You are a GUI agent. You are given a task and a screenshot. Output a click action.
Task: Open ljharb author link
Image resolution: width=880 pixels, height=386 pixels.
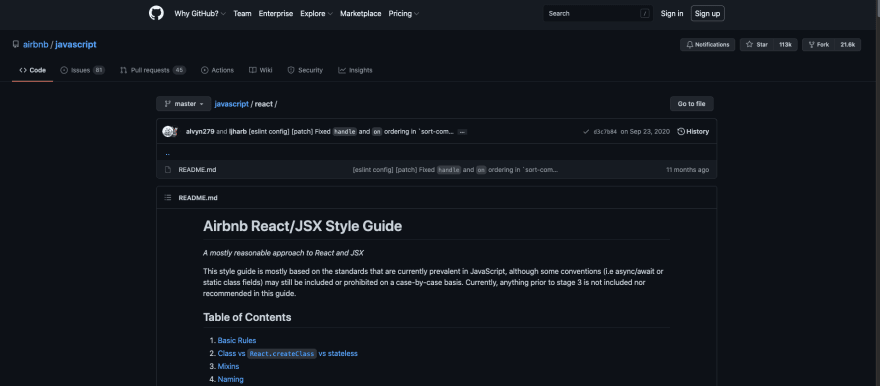(x=237, y=132)
